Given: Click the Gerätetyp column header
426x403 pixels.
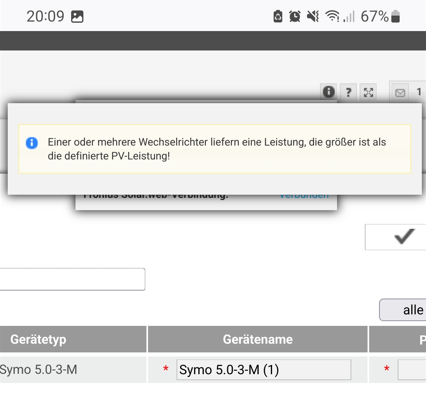Looking at the screenshot, I should point(73,339).
